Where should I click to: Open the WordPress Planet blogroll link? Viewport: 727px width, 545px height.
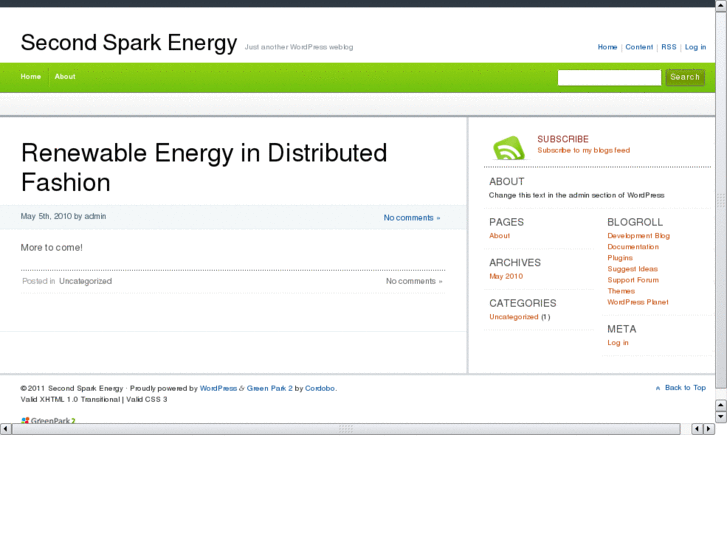637,302
